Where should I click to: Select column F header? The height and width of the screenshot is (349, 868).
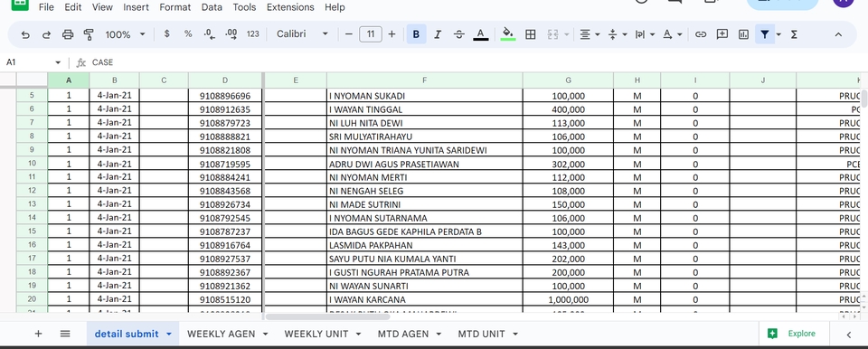[x=425, y=80]
